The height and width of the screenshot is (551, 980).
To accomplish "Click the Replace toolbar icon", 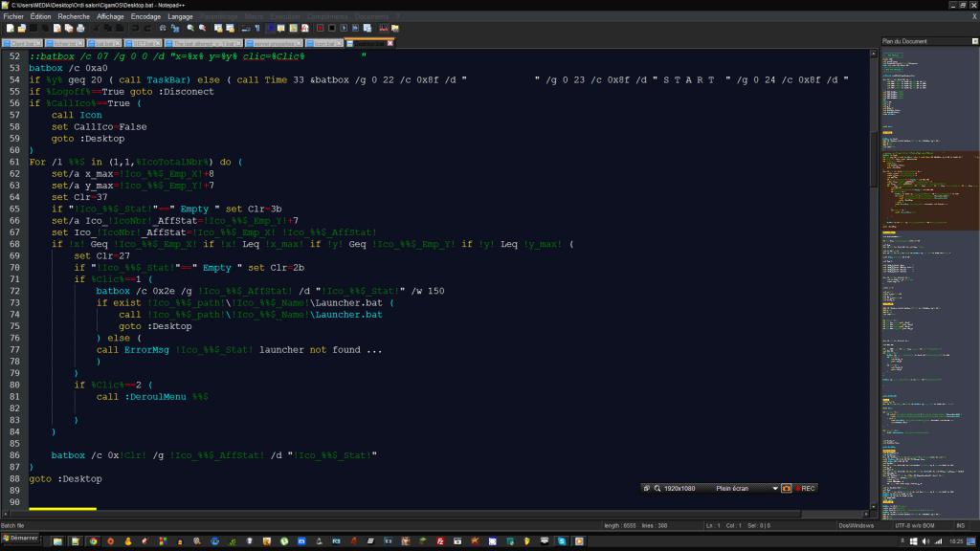I will point(175,28).
